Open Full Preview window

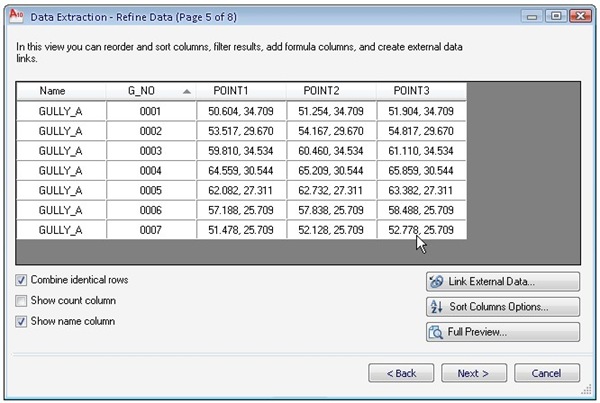[x=503, y=332]
